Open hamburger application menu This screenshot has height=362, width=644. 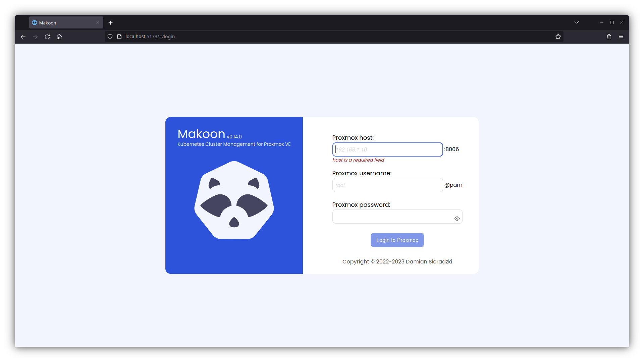tap(621, 37)
